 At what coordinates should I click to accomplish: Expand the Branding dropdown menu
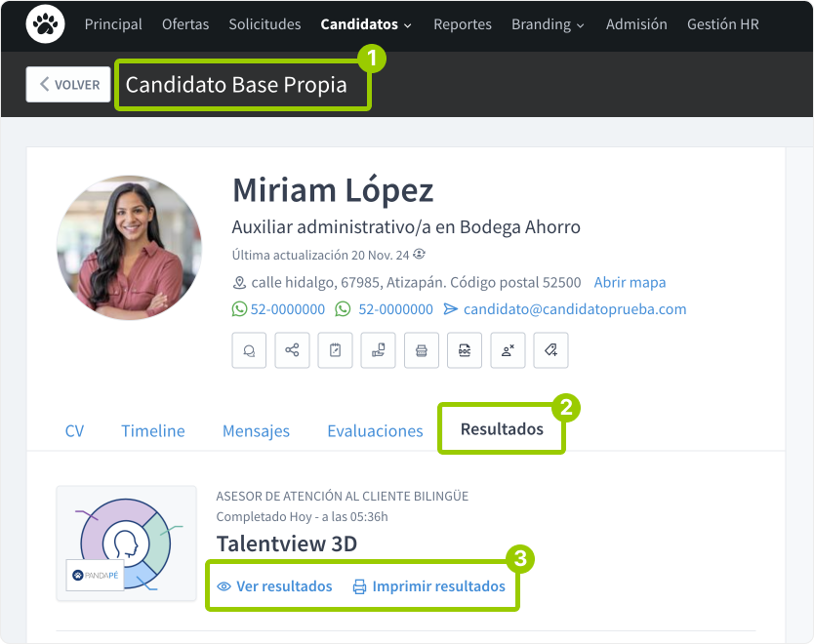[x=548, y=24]
